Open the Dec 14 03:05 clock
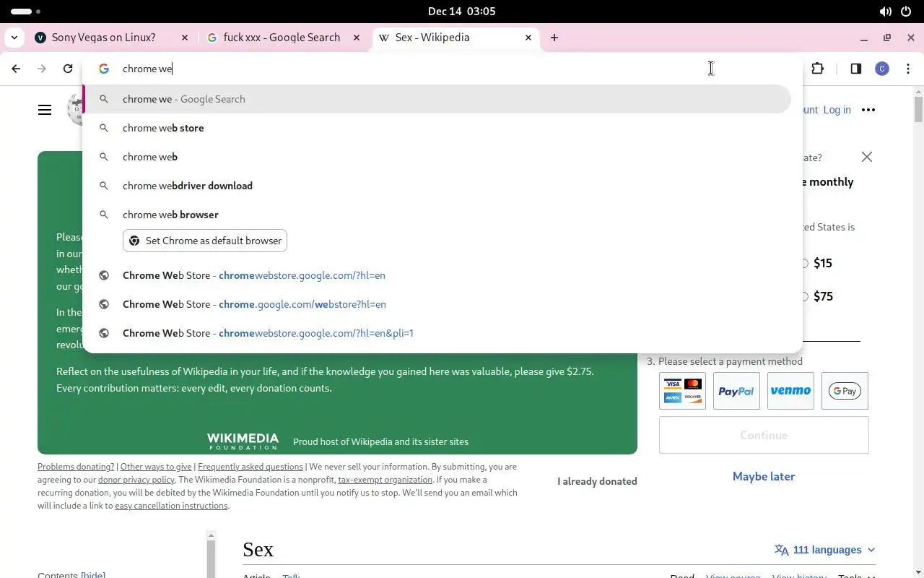The height and width of the screenshot is (578, 924). pos(461,12)
